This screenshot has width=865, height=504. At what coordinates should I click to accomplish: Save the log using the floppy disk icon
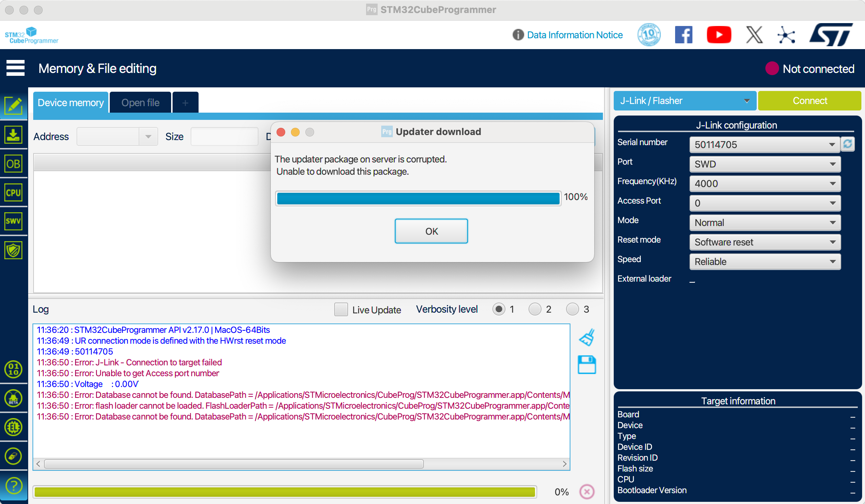[x=587, y=365]
